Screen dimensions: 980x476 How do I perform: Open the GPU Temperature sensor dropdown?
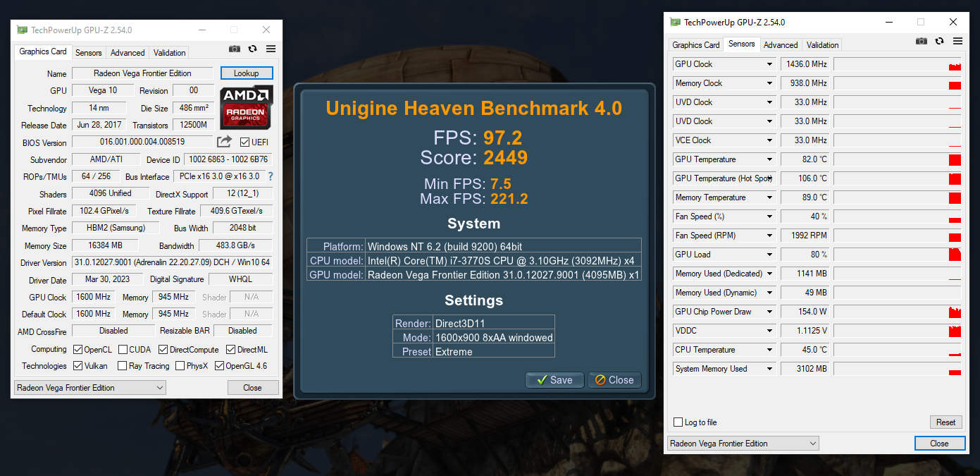pos(769,159)
